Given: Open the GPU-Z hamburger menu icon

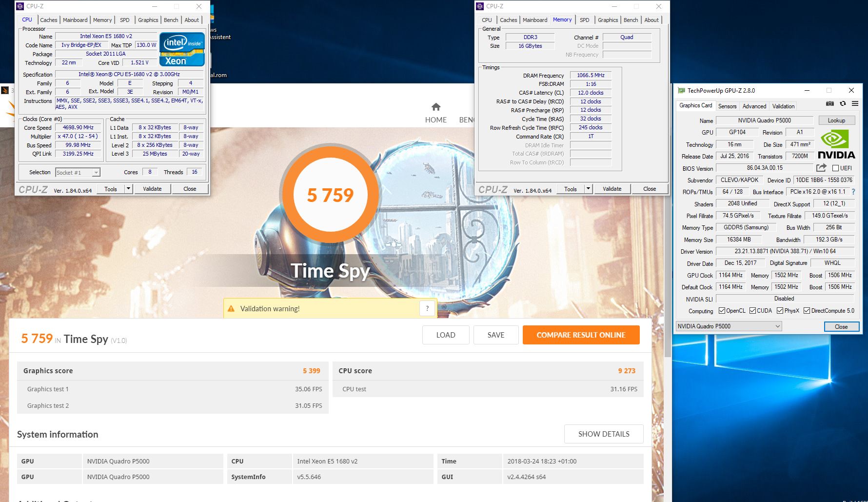Looking at the screenshot, I should pyautogui.click(x=855, y=103).
